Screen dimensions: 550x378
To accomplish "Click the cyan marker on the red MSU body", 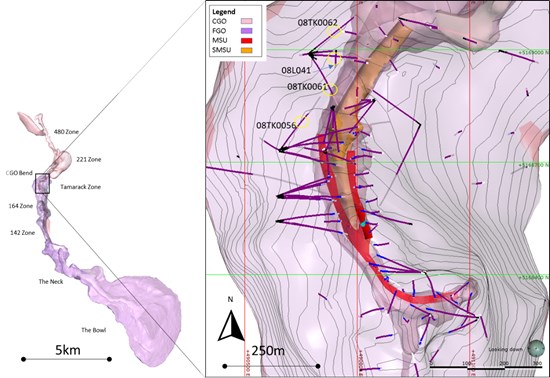I will (x=363, y=223).
